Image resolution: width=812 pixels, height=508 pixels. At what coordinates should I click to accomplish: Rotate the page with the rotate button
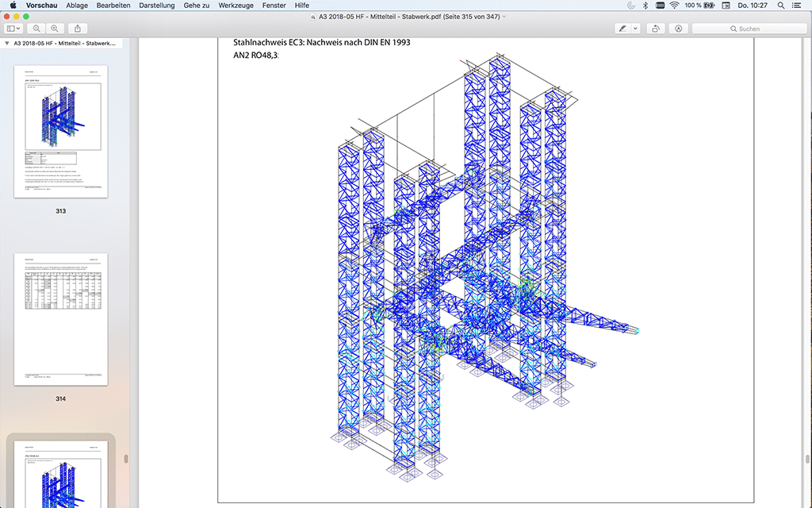(x=657, y=29)
